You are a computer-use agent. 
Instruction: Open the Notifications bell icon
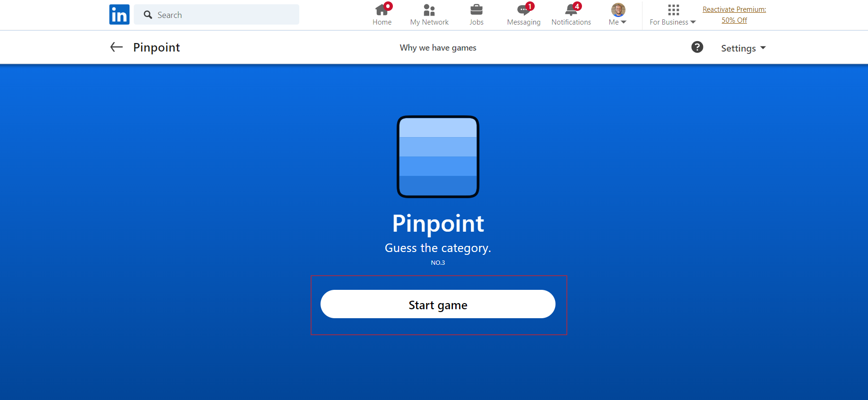coord(571,10)
